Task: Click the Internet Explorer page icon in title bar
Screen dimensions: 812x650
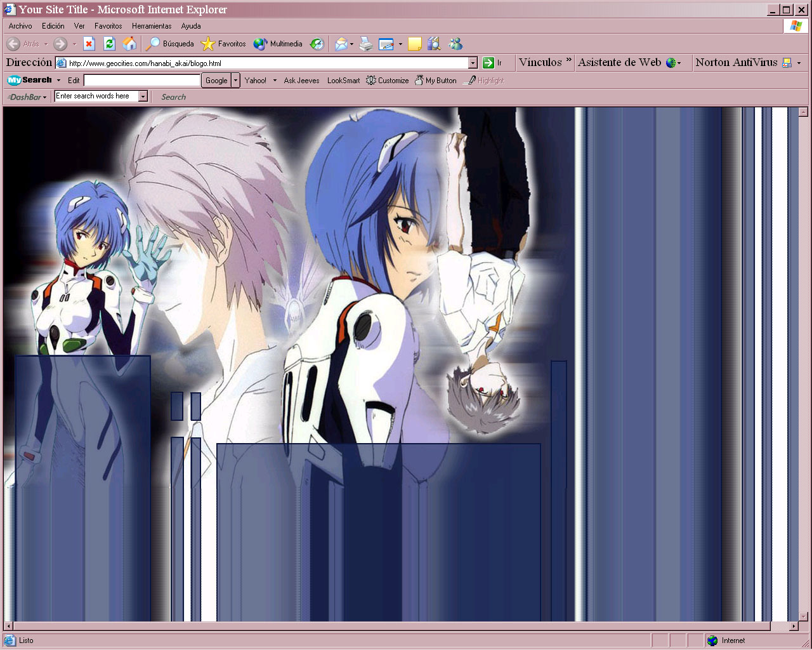Action: [x=10, y=10]
